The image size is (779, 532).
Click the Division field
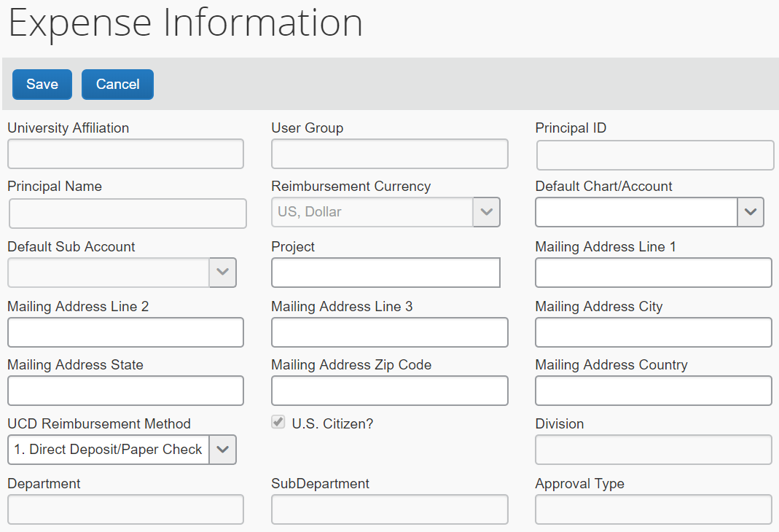pyautogui.click(x=654, y=450)
